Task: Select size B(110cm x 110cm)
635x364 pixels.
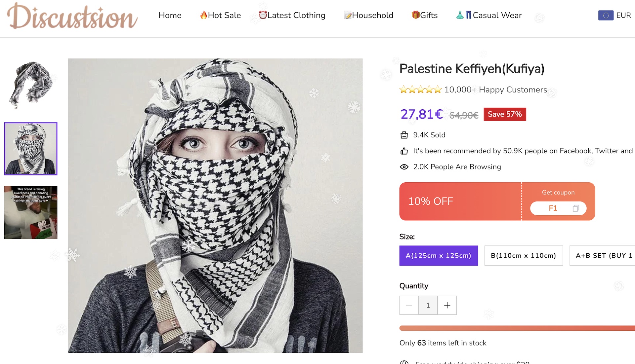Action: point(524,256)
